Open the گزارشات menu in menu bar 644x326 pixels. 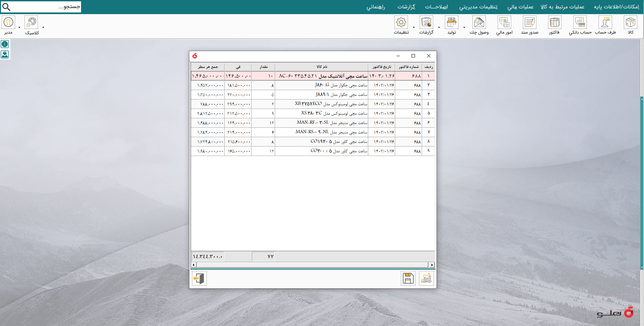pos(406,7)
